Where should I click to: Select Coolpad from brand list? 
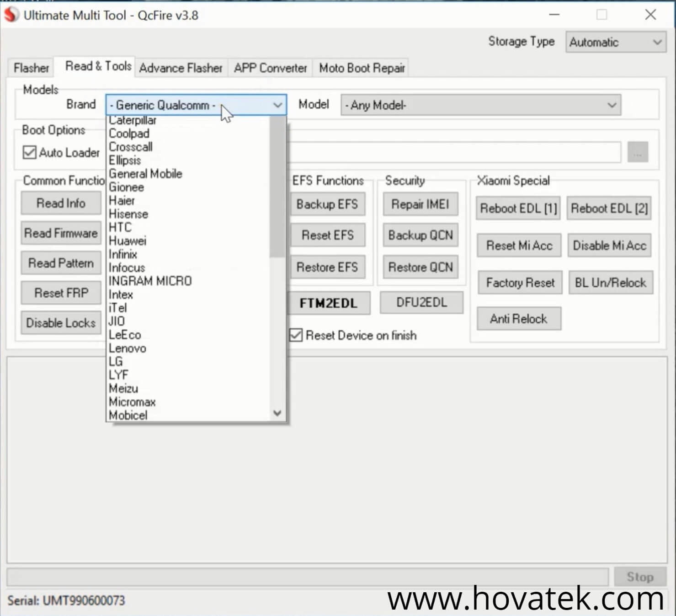(x=188, y=134)
